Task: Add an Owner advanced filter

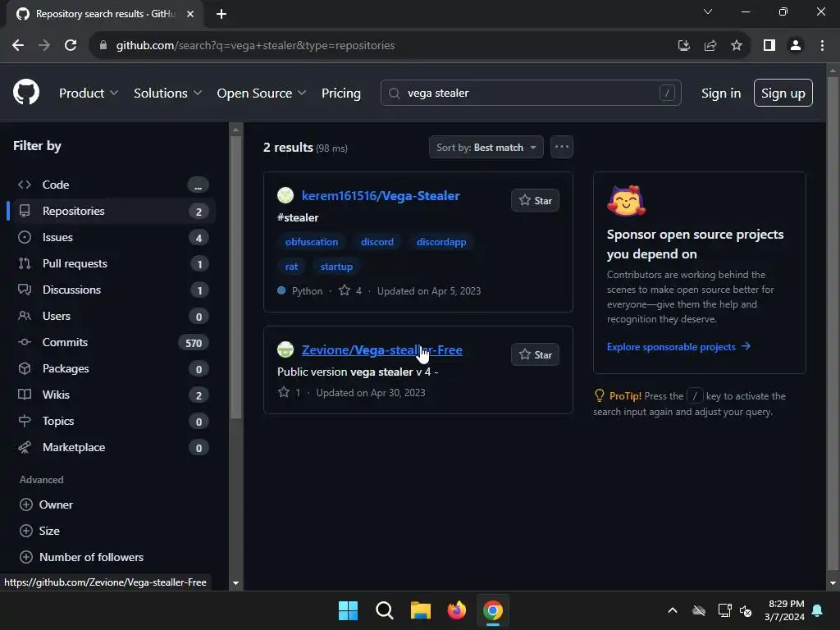Action: 46,504
